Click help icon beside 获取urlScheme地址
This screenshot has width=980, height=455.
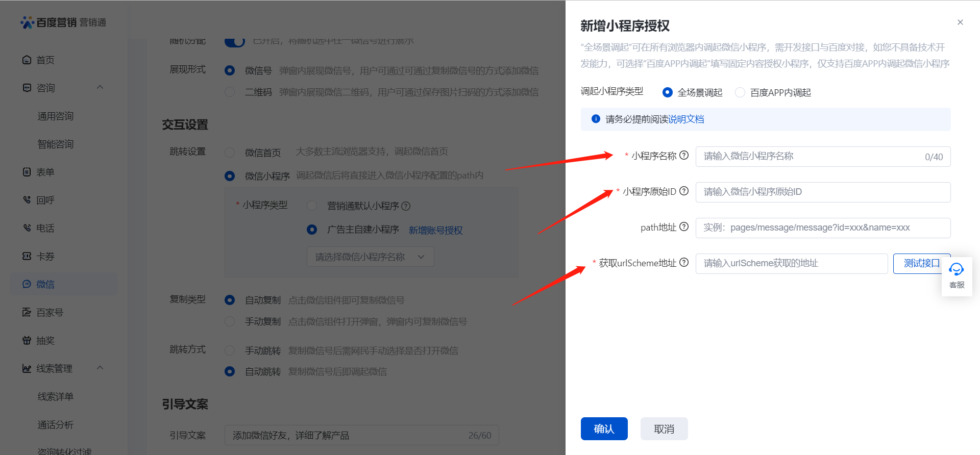pos(684,263)
